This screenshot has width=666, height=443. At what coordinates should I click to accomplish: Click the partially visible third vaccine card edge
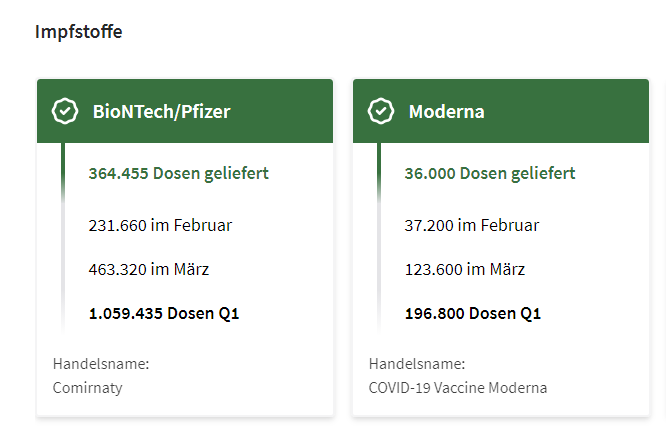tap(664, 247)
